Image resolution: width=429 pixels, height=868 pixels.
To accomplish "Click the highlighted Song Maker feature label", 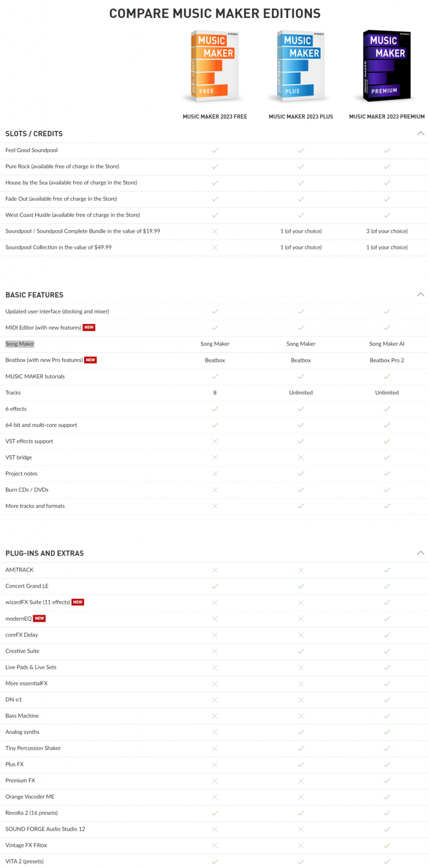I will pos(20,344).
